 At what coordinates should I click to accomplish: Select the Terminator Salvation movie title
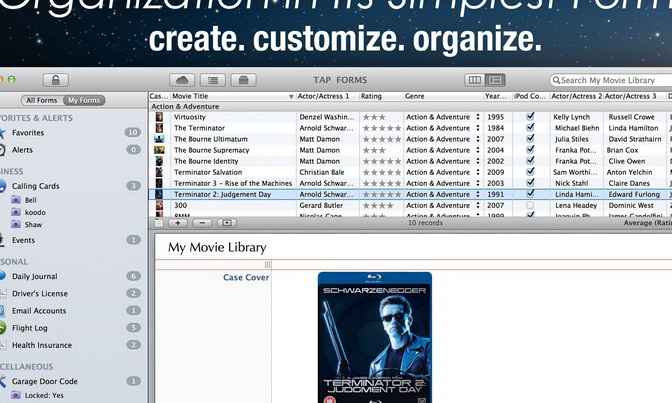point(208,172)
